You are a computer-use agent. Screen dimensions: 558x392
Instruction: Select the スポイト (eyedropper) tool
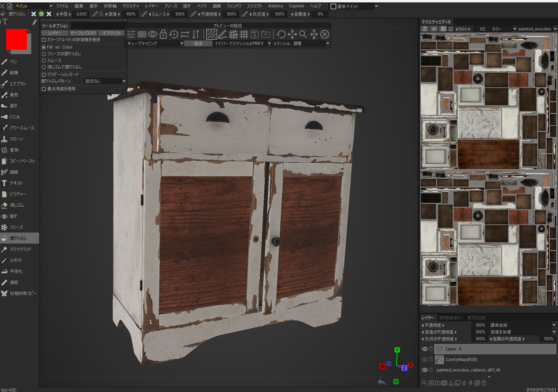[16, 260]
